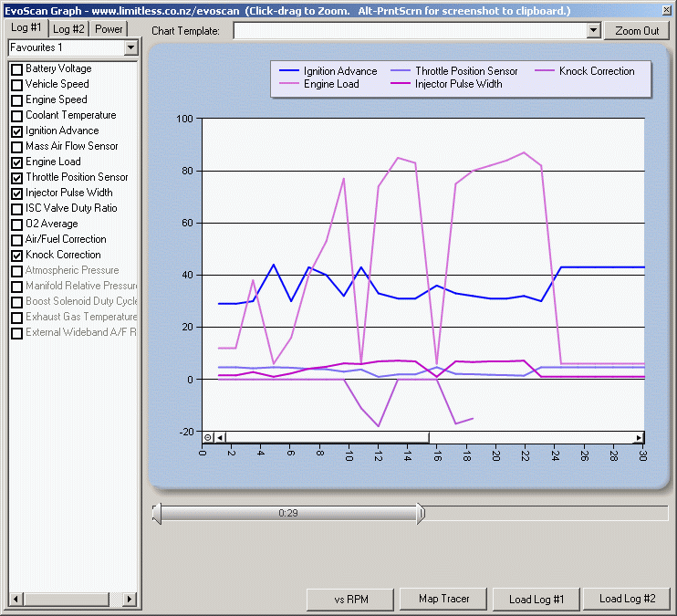This screenshot has width=677, height=616.
Task: Click the Load Log #2 button
Action: coord(627,599)
